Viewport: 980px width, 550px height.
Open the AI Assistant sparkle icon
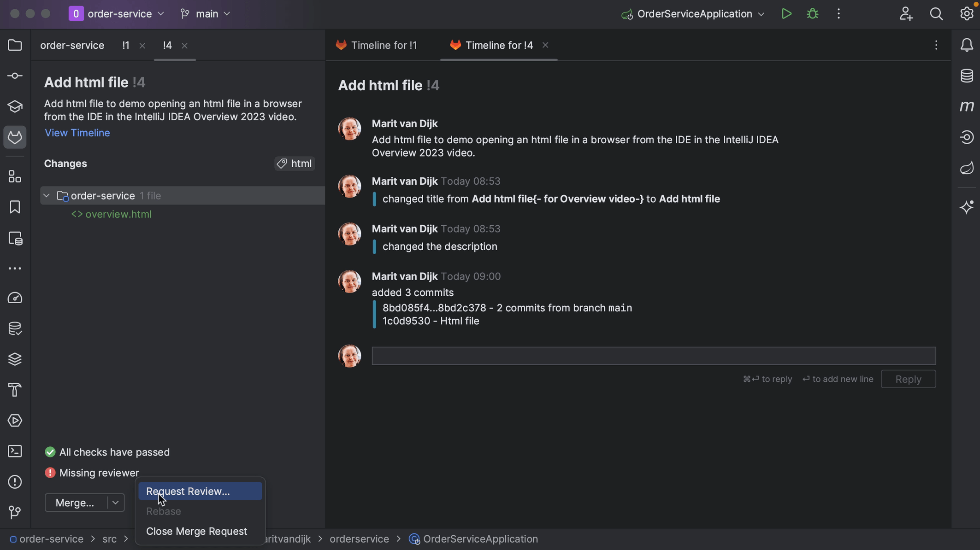pos(967,207)
